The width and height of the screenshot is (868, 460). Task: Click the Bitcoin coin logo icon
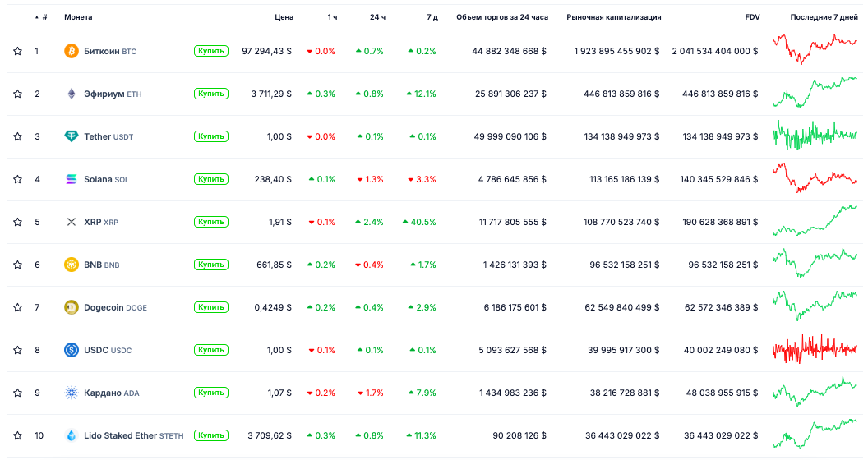(x=72, y=51)
